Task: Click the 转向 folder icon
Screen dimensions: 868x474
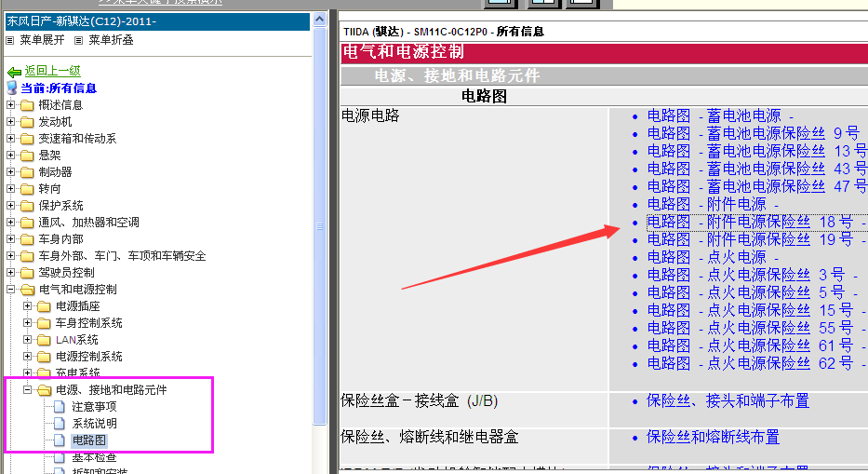Action: click(27, 189)
